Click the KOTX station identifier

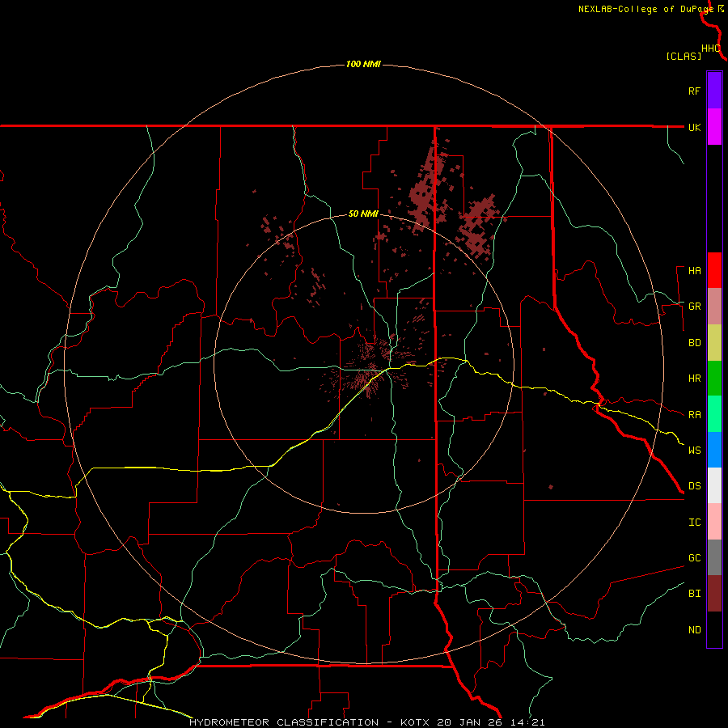coord(415,722)
